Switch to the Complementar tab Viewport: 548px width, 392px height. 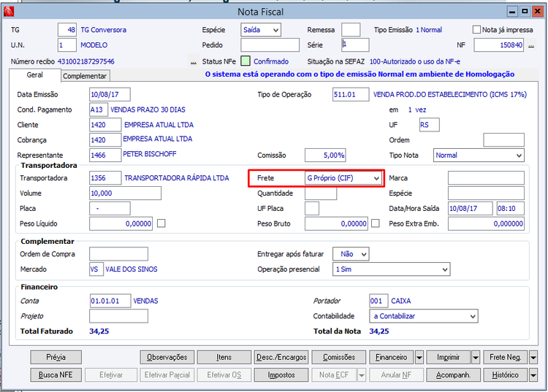coord(85,76)
